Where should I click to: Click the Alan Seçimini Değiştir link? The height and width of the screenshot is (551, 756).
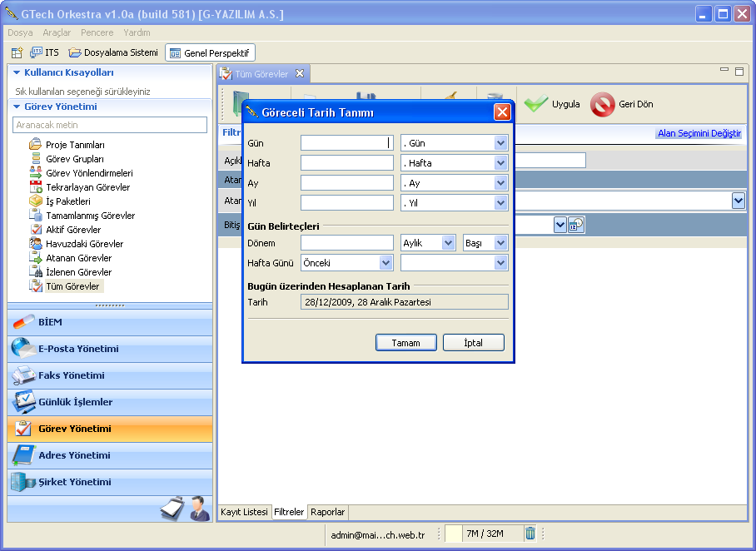coord(699,133)
